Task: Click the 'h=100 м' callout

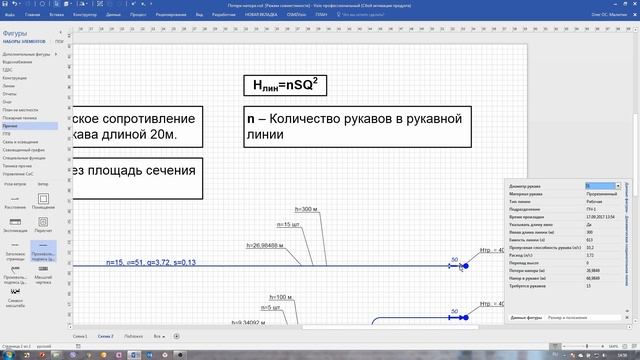Action: coord(280,297)
